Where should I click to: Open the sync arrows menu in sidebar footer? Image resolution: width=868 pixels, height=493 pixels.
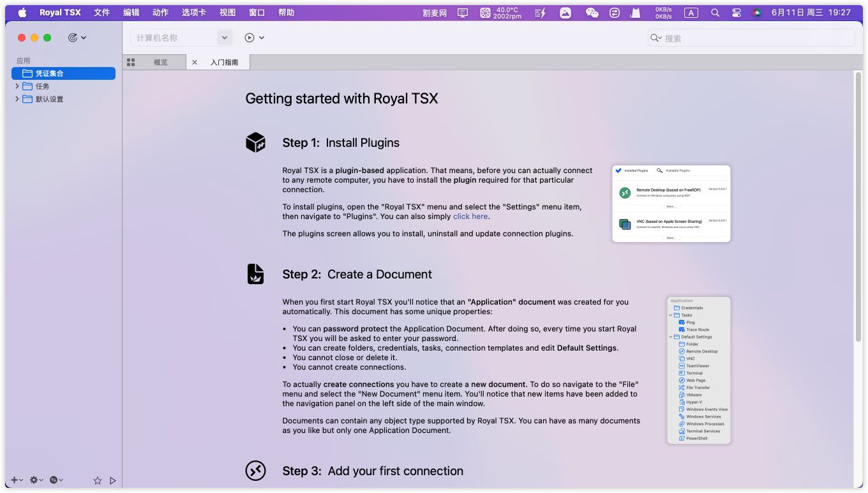point(56,480)
